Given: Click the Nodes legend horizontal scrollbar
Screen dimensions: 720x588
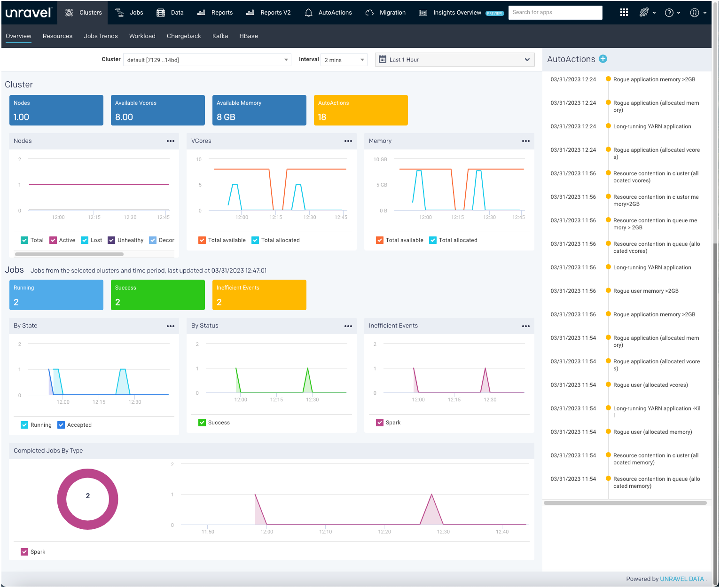Looking at the screenshot, I should point(69,254).
